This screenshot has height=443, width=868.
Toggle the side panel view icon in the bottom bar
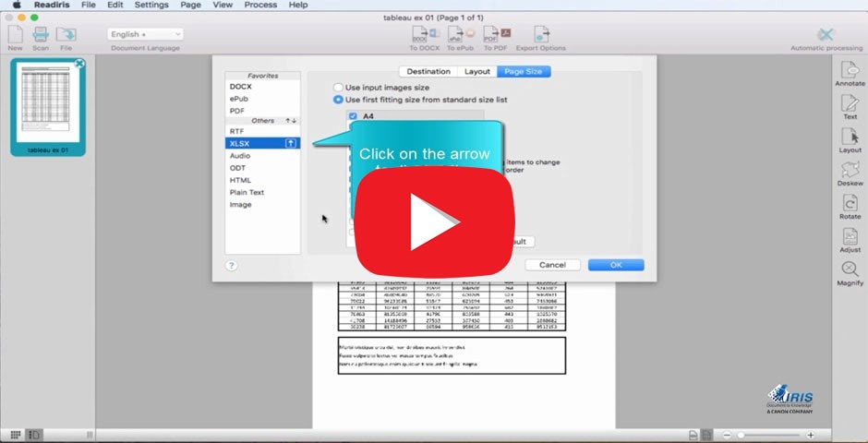tap(34, 436)
